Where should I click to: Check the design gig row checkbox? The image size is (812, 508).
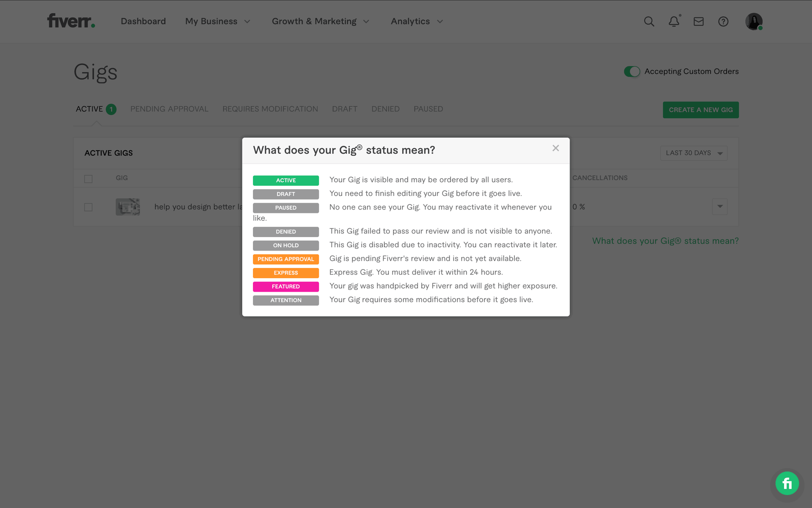(x=88, y=207)
